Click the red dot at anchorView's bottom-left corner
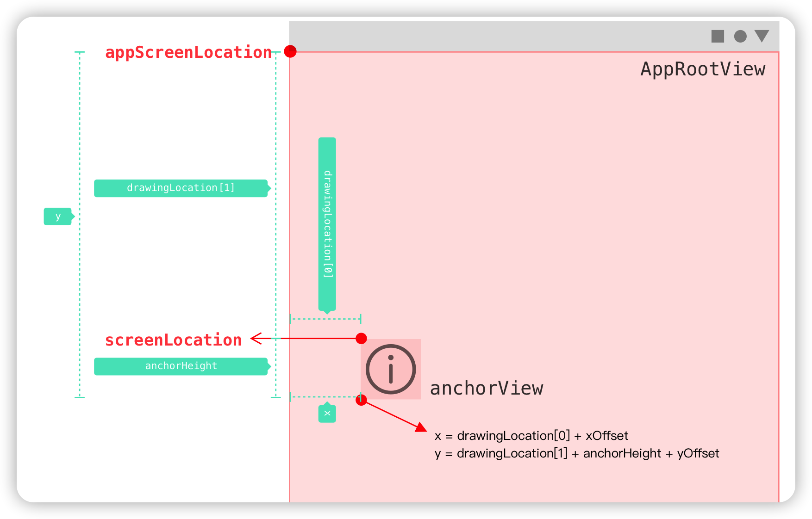 pyautogui.click(x=362, y=400)
